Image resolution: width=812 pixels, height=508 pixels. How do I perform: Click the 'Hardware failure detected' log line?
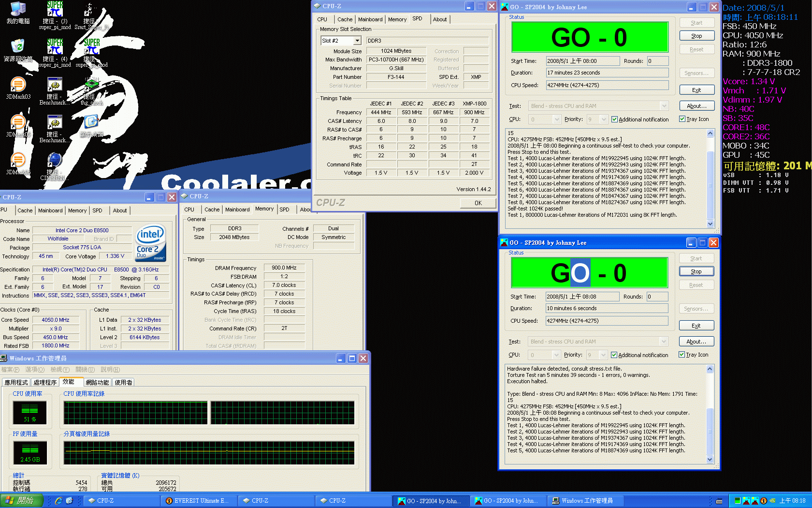click(x=564, y=369)
